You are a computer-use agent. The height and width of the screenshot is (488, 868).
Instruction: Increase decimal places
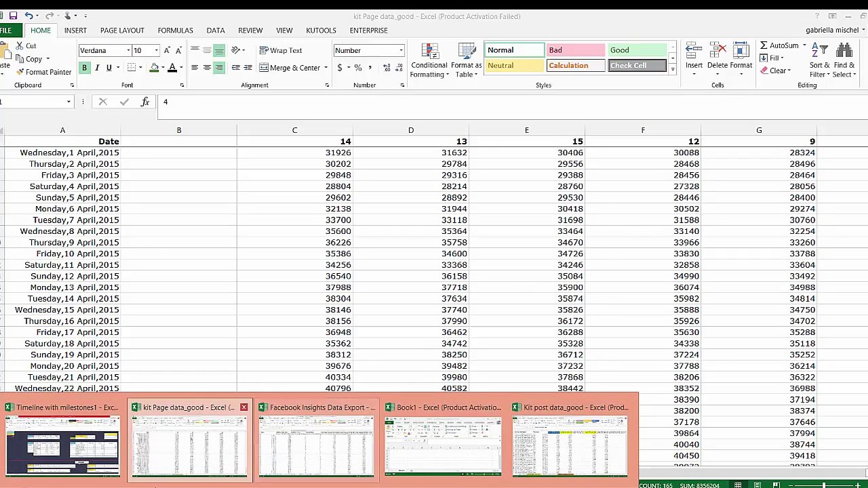coord(387,68)
